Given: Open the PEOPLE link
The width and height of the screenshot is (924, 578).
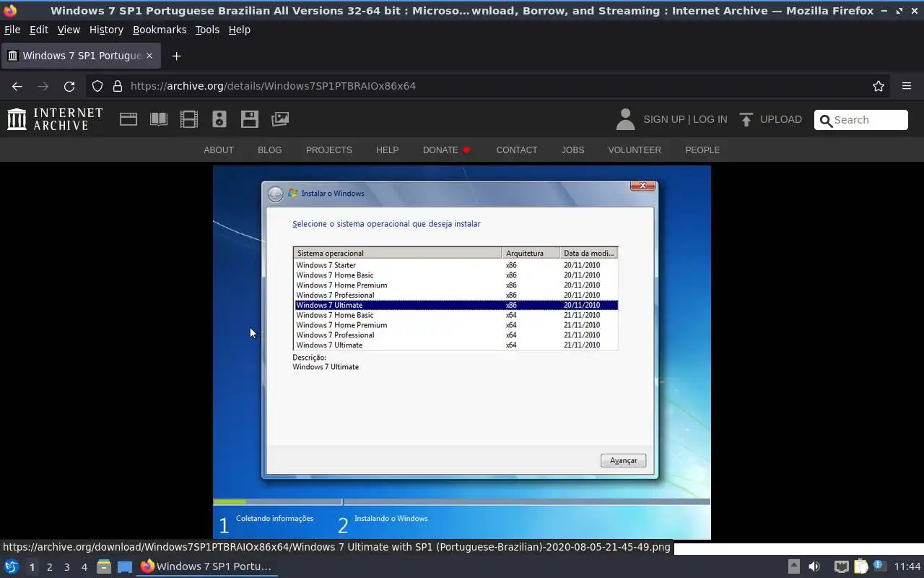Looking at the screenshot, I should [x=702, y=150].
